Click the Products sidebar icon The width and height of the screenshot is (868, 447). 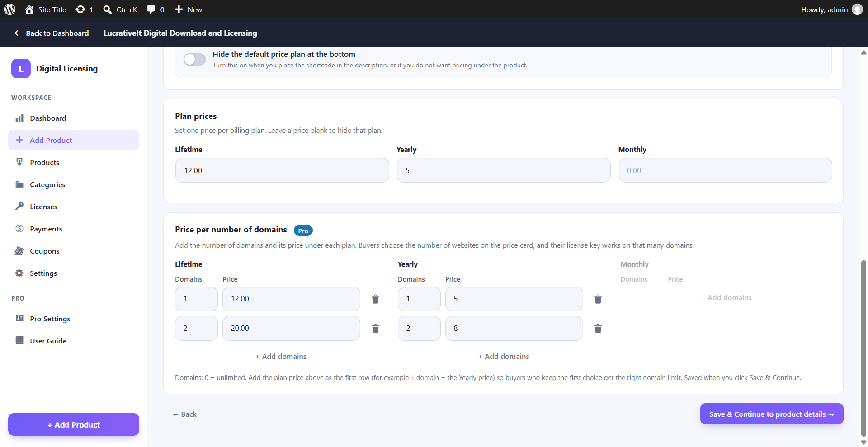pyautogui.click(x=19, y=162)
